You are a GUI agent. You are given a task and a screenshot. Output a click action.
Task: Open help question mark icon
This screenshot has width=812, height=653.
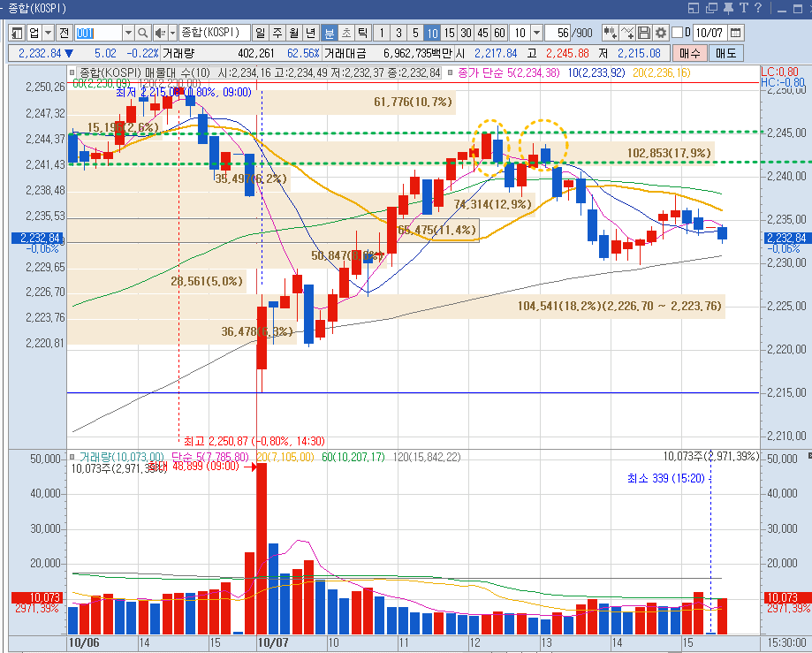(x=758, y=8)
